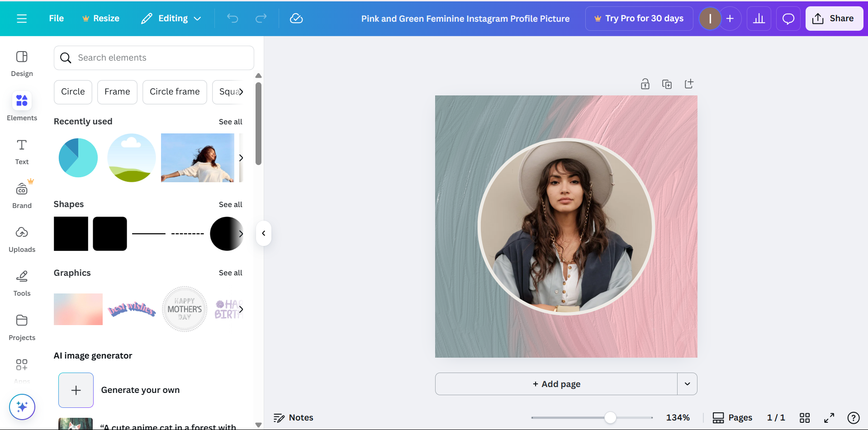Open the Elements panel in the sidebar
The image size is (868, 430).
[x=22, y=106]
